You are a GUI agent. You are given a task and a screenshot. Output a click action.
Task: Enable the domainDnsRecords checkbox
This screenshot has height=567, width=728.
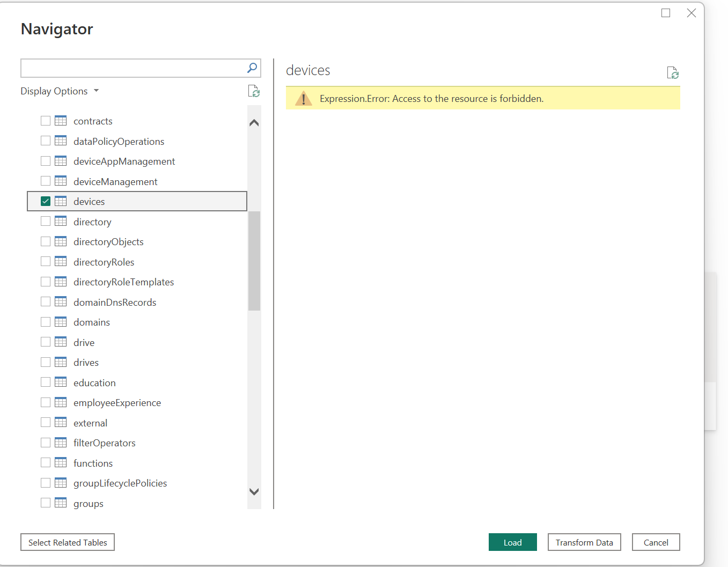[46, 302]
